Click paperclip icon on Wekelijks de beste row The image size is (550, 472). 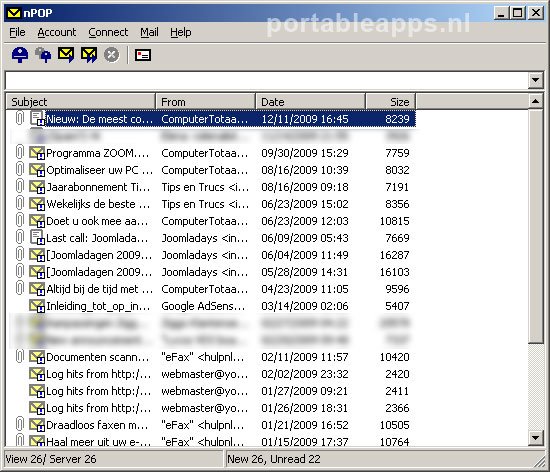tap(20, 203)
